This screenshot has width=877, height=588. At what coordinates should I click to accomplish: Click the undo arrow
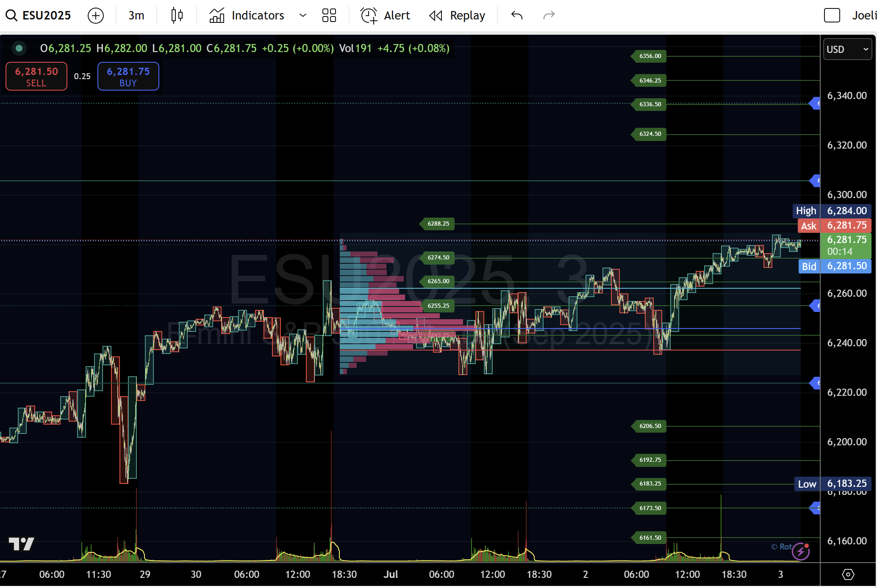point(516,16)
